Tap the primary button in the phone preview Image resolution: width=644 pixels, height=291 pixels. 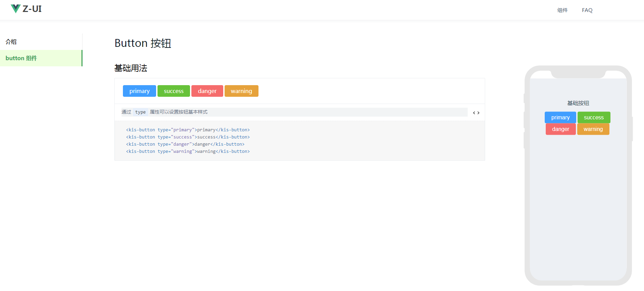point(560,117)
